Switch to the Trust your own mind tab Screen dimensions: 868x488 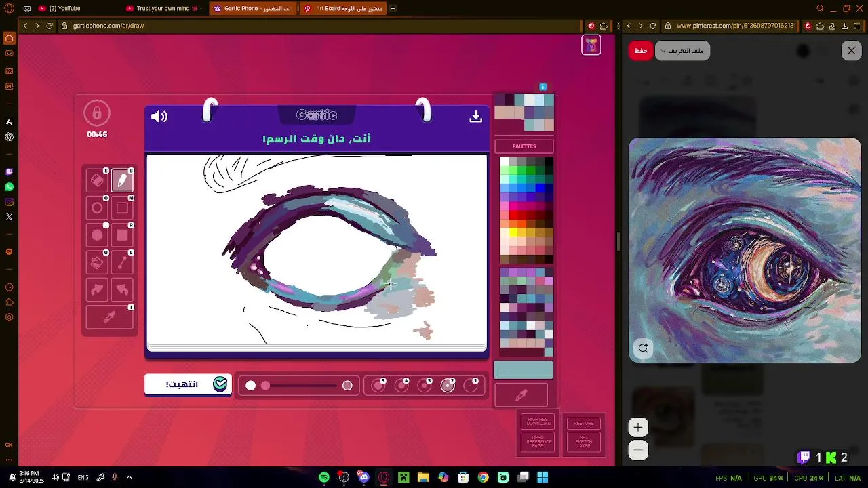coord(163,9)
